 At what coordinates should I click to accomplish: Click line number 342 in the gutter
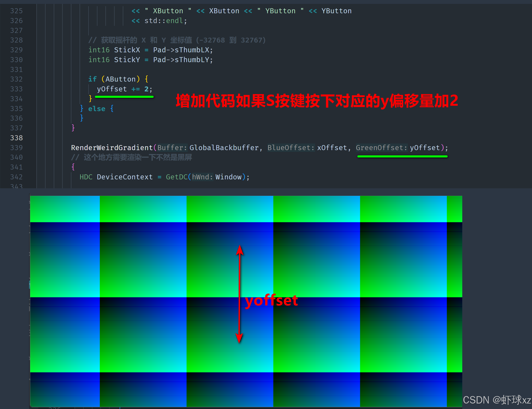click(16, 177)
